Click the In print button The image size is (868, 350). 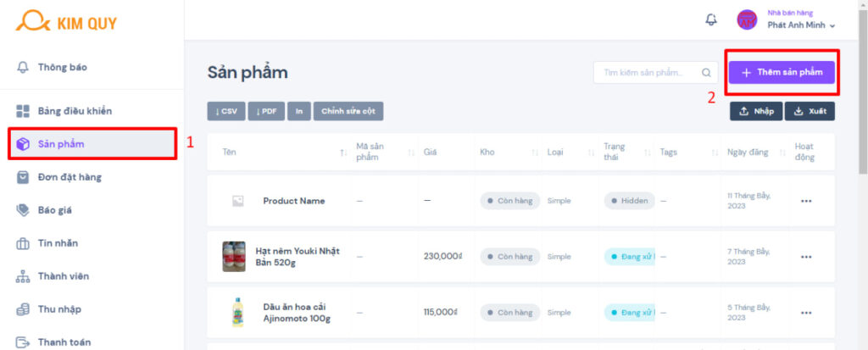pyautogui.click(x=299, y=111)
